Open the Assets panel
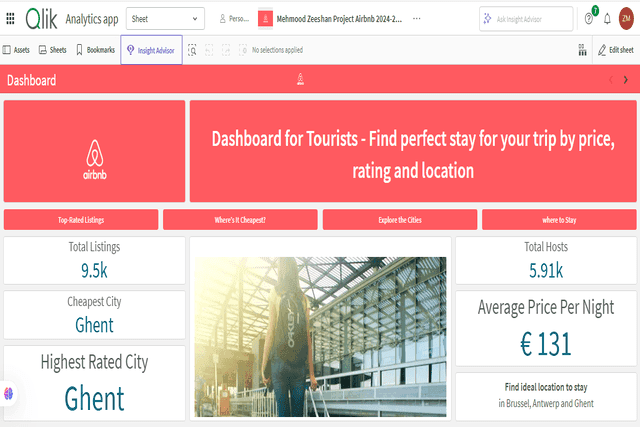640x427 pixels. 16,50
